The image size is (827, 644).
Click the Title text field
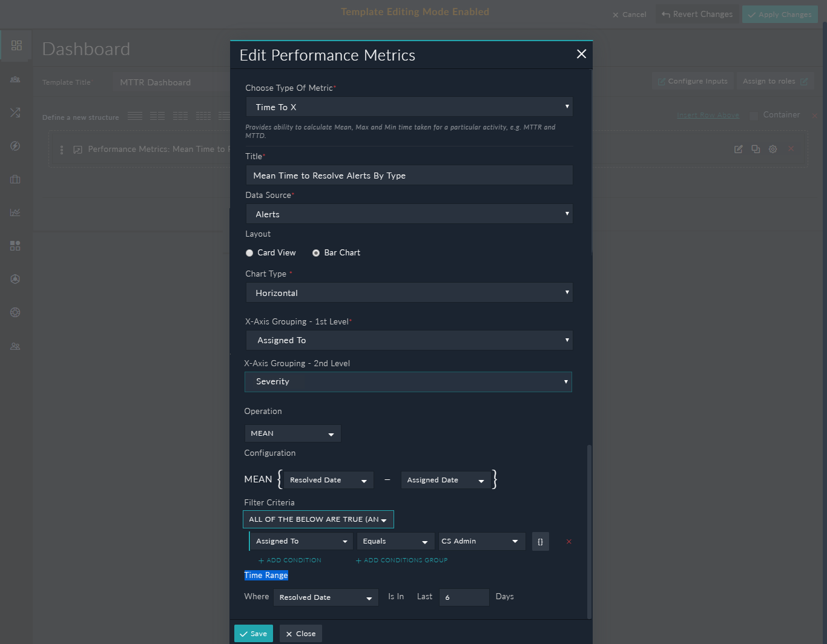point(409,176)
